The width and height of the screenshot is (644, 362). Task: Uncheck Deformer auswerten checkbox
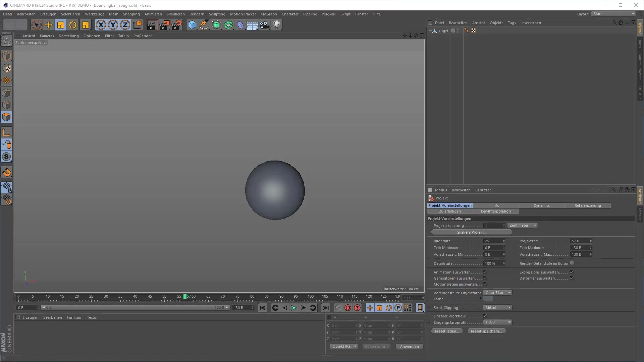(x=572, y=278)
